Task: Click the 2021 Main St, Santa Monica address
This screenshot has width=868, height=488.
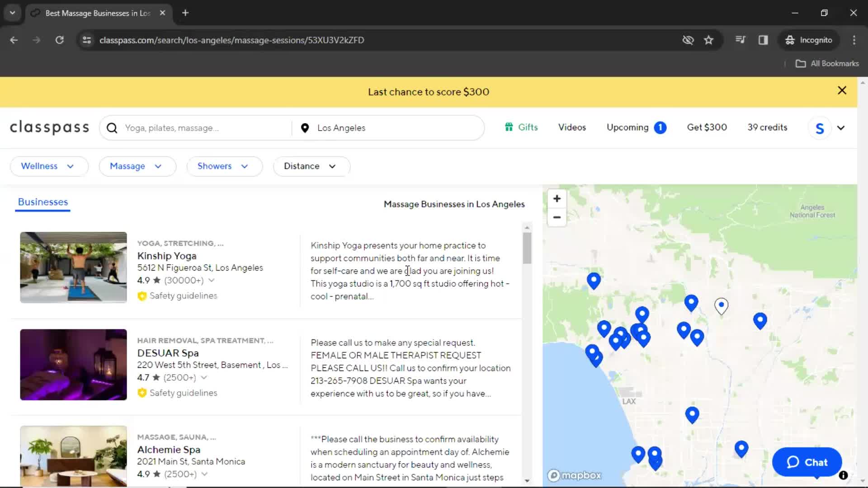Action: coord(191,462)
